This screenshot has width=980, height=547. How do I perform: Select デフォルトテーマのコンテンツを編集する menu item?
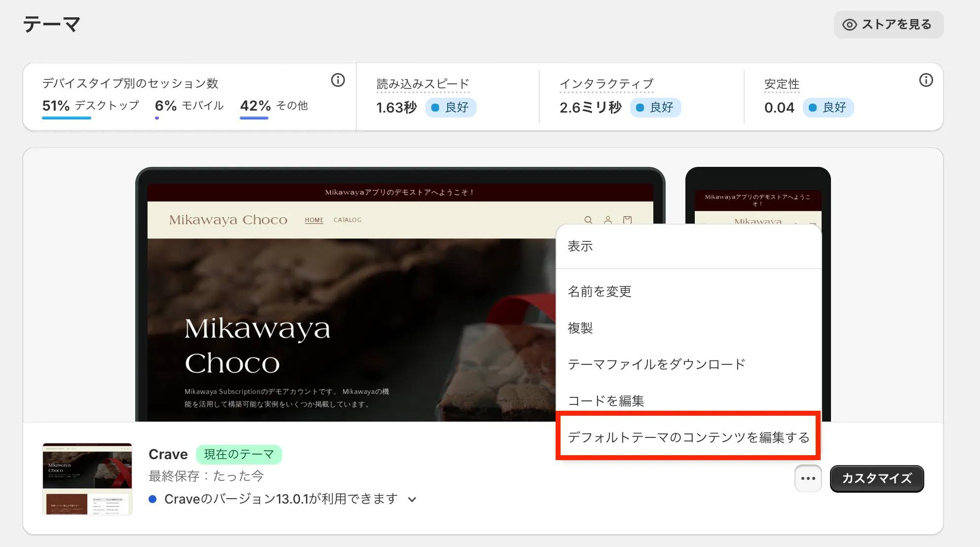pos(688,437)
